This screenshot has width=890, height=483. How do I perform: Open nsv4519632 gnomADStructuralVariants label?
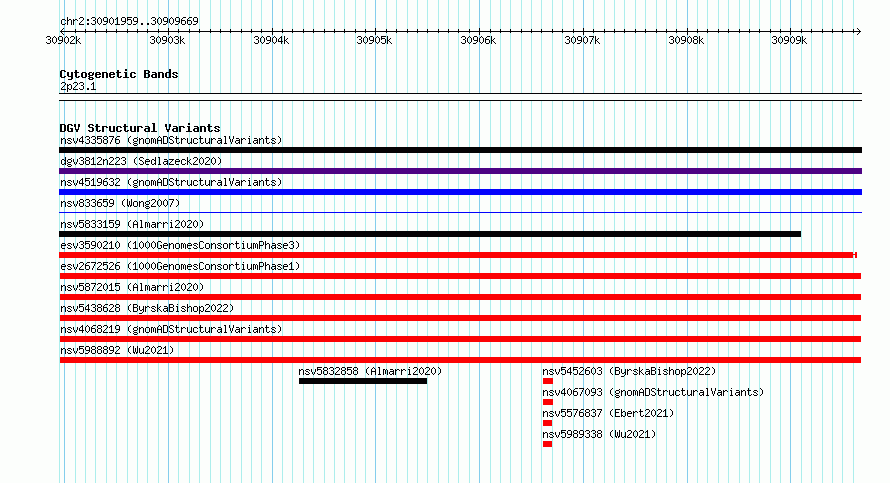tap(171, 182)
